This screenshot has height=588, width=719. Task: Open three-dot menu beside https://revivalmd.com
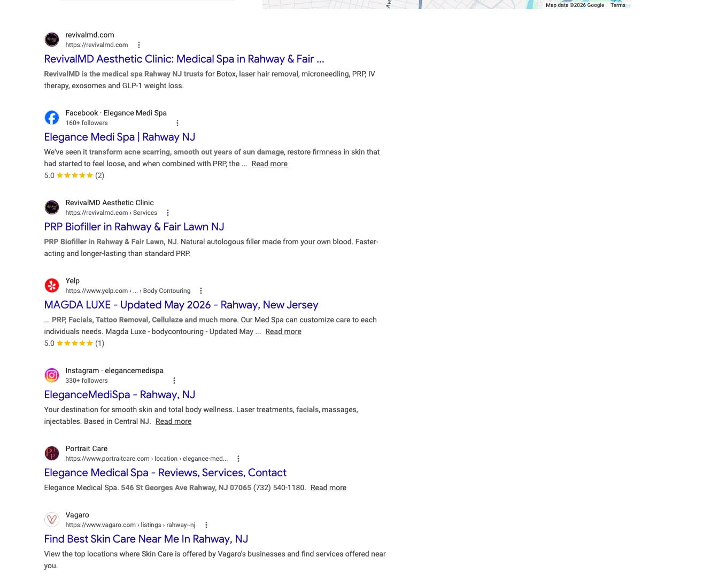[139, 45]
